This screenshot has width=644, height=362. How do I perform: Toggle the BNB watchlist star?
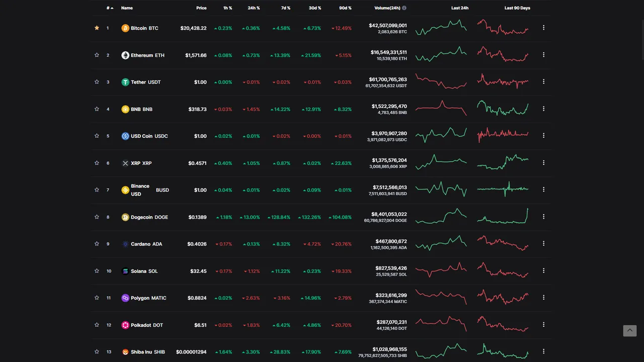97,109
